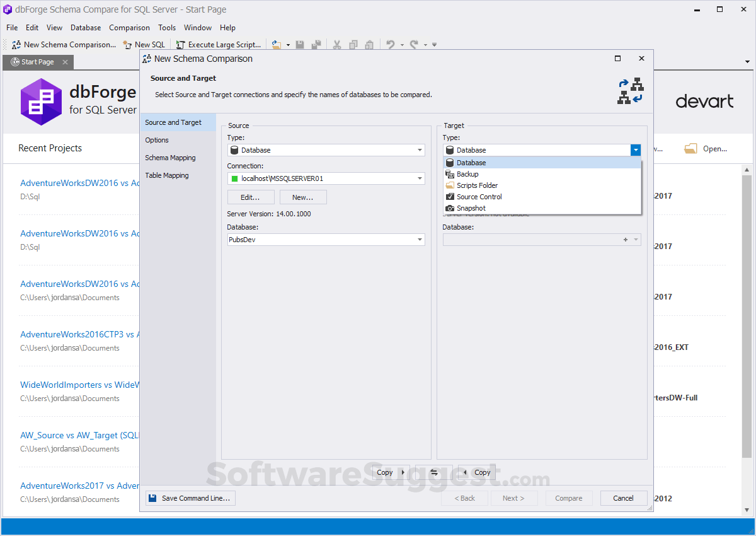The image size is (756, 536).
Task: Click the Save Command Line icon button
Action: (x=152, y=498)
